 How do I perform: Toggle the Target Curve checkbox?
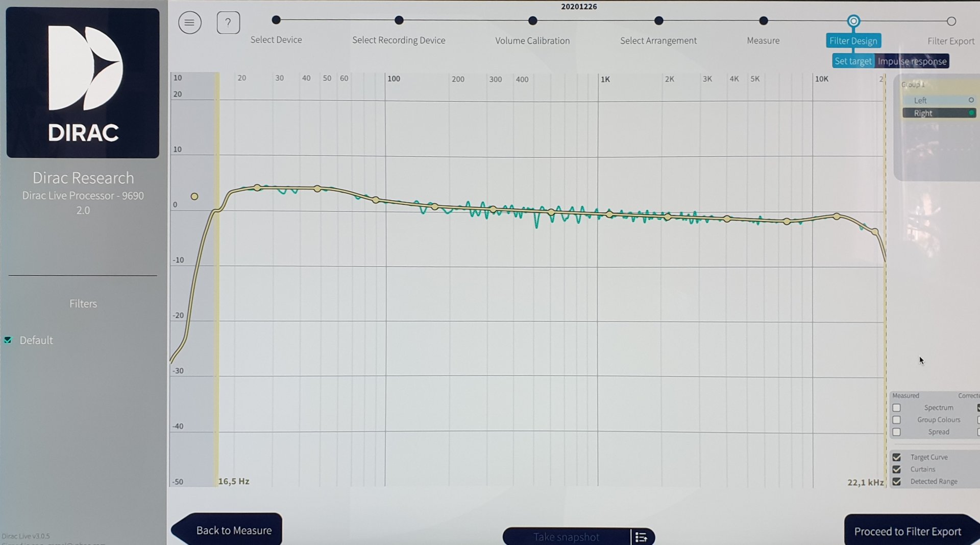coord(896,457)
